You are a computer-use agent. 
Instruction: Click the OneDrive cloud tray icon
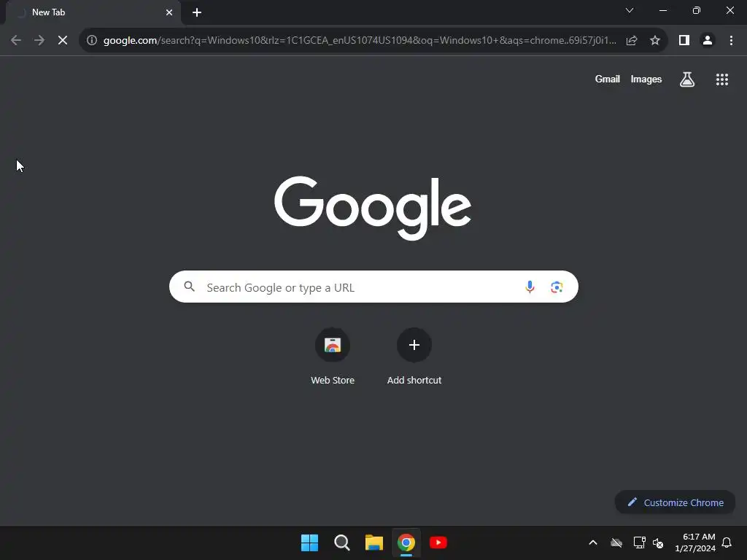616,542
